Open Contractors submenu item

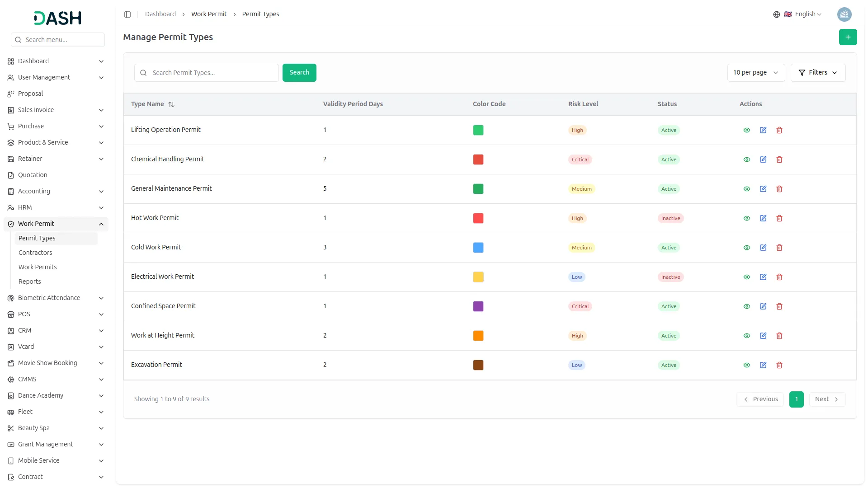tap(35, 253)
